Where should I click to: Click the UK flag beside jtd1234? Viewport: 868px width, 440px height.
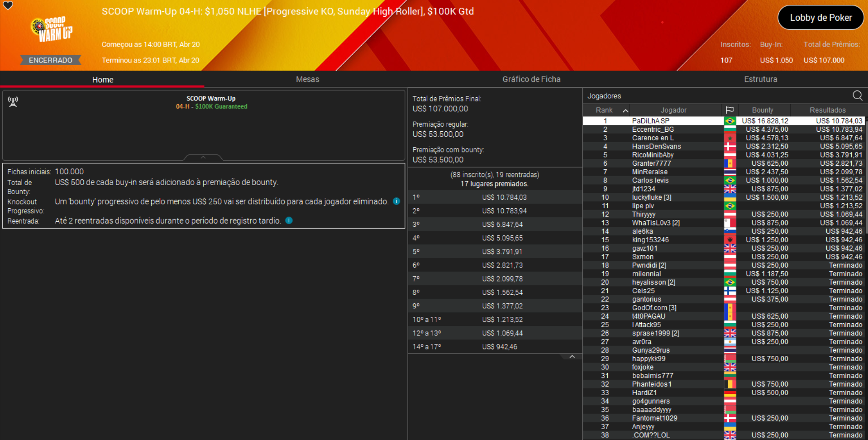tap(730, 189)
